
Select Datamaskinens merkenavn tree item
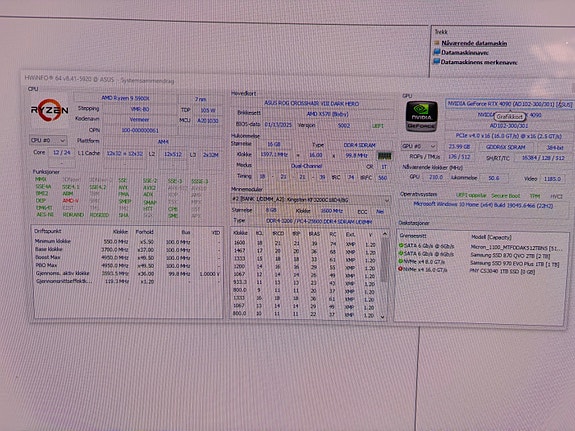point(479,62)
